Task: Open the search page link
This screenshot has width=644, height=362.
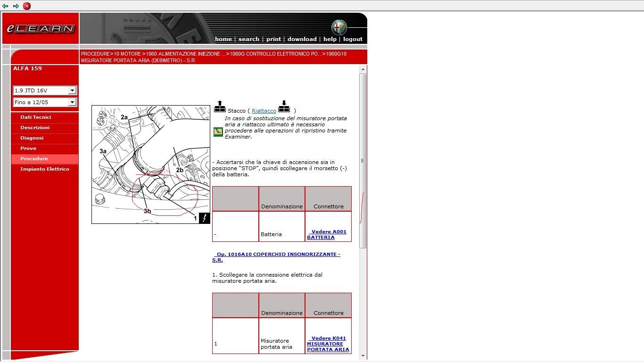Action: [x=249, y=39]
